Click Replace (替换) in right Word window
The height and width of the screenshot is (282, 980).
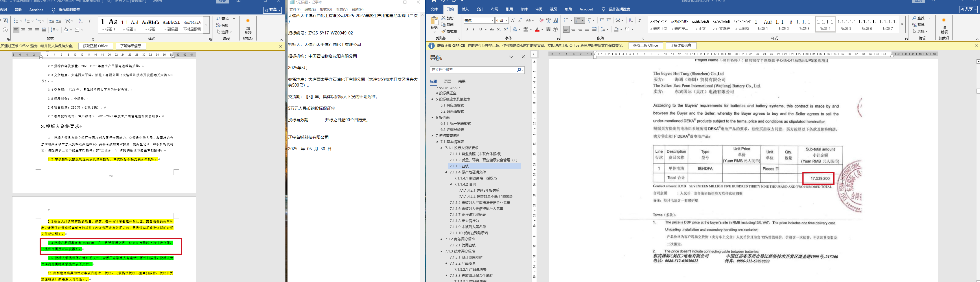(918, 25)
